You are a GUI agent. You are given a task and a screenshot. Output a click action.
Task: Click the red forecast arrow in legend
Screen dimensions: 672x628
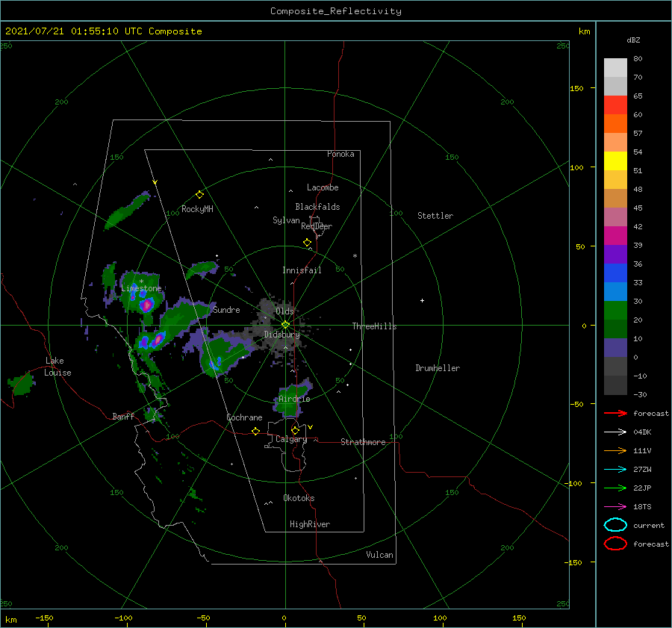[615, 413]
